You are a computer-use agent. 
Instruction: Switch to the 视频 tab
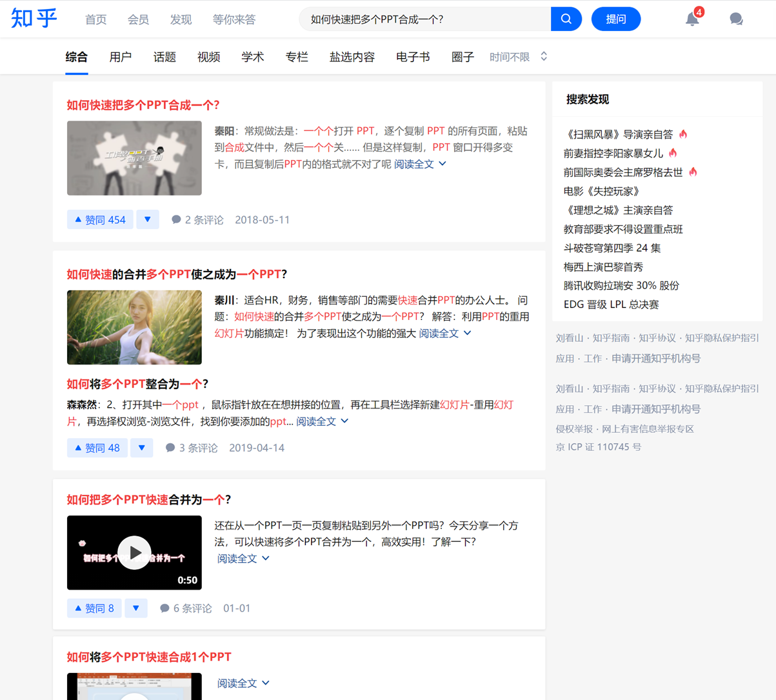[208, 57]
